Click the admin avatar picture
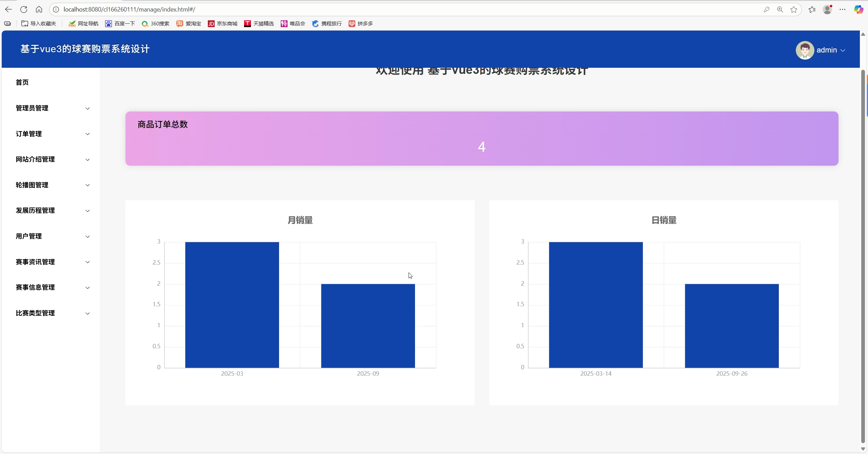Screen dimensions: 868x454 (805, 50)
